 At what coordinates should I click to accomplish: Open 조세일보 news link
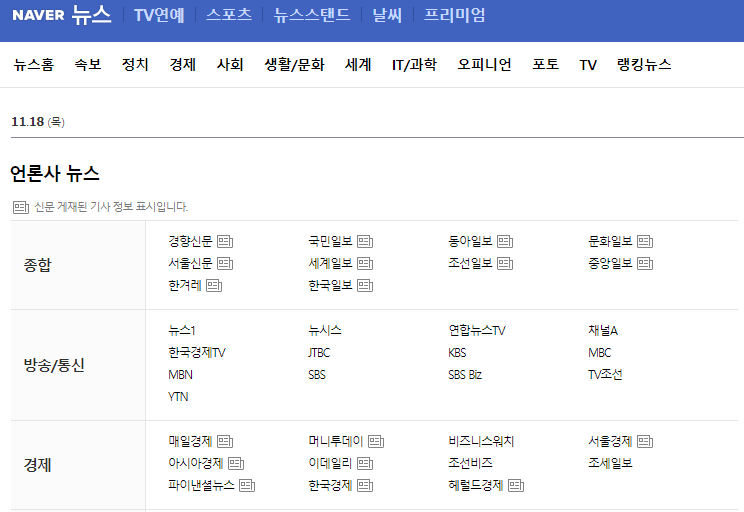[x=610, y=464]
